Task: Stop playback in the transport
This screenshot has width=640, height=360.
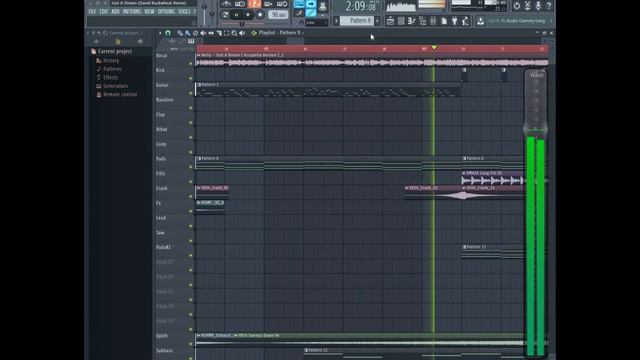Action: [248, 15]
